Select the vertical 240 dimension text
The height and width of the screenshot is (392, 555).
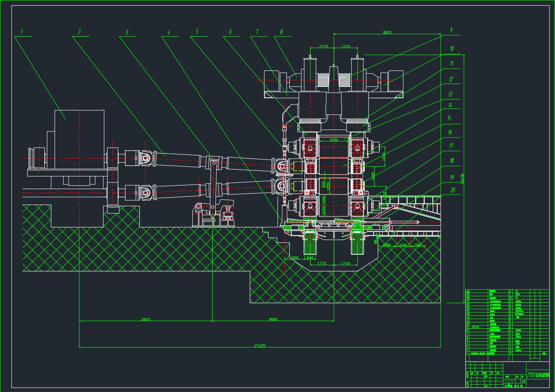(324, 185)
